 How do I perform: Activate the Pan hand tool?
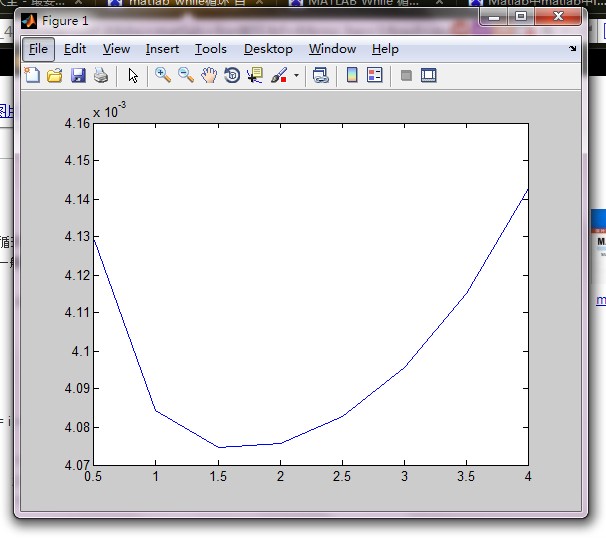[x=209, y=75]
